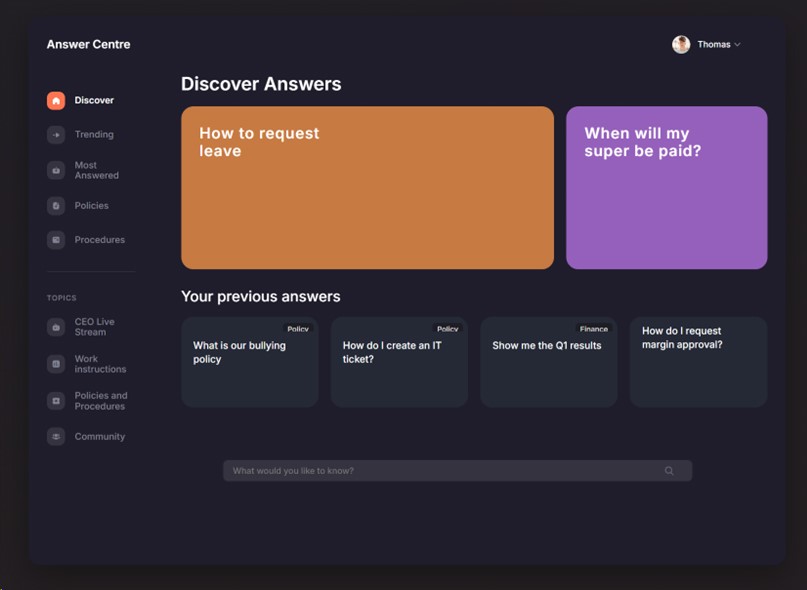Open the Policies menu label
807x590 pixels.
pyautogui.click(x=91, y=206)
